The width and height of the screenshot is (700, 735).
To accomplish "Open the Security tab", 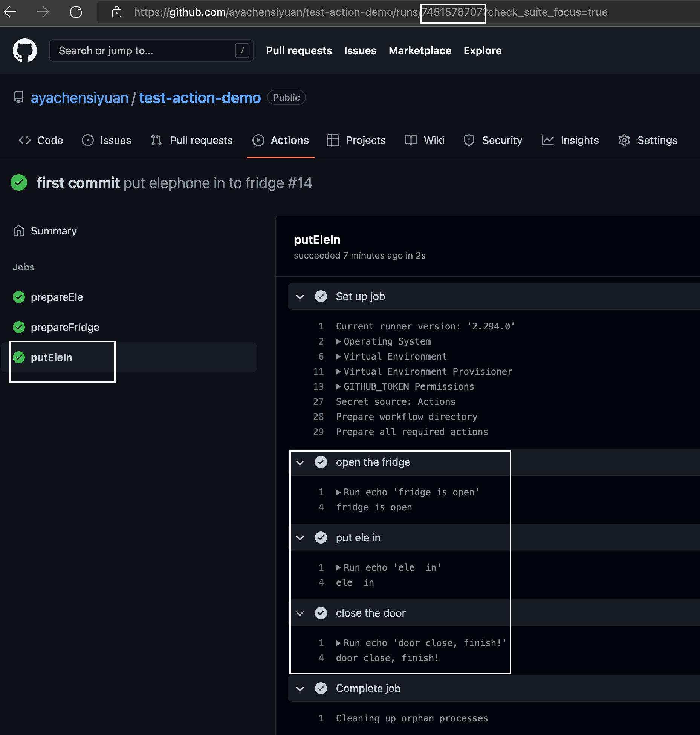I will 493,140.
